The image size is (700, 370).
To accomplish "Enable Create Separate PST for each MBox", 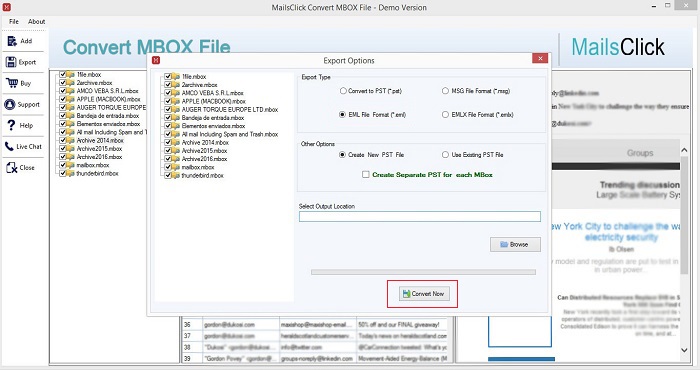I will [x=366, y=175].
